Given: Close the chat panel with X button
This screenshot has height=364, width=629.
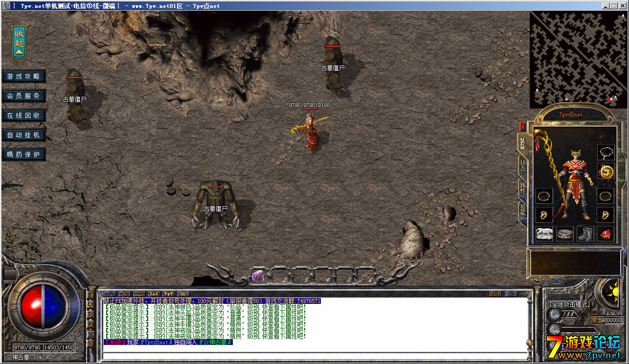Looking at the screenshot, I should (x=510, y=294).
